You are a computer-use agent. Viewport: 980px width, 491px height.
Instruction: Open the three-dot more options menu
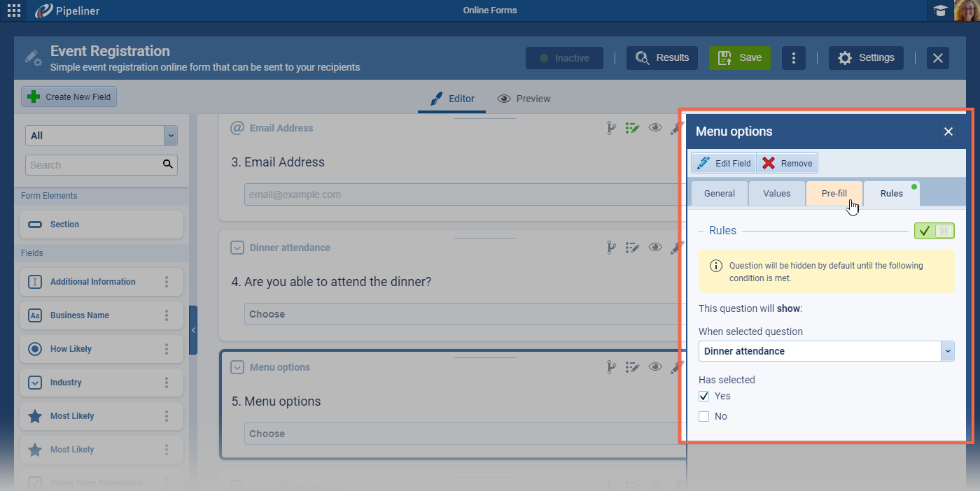coord(793,58)
